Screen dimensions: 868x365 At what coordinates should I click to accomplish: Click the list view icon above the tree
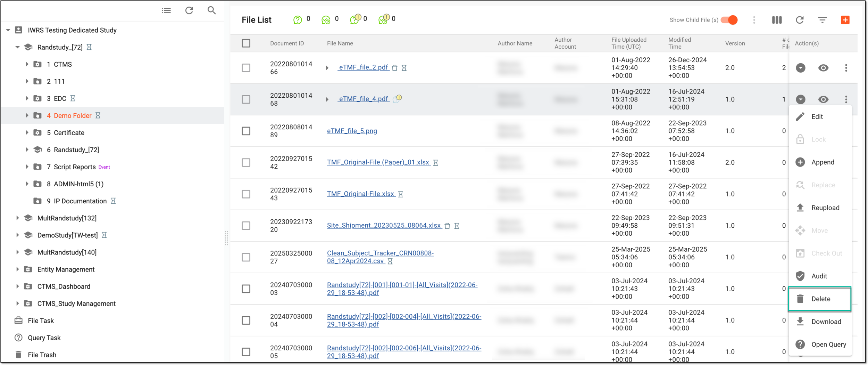coord(166,10)
